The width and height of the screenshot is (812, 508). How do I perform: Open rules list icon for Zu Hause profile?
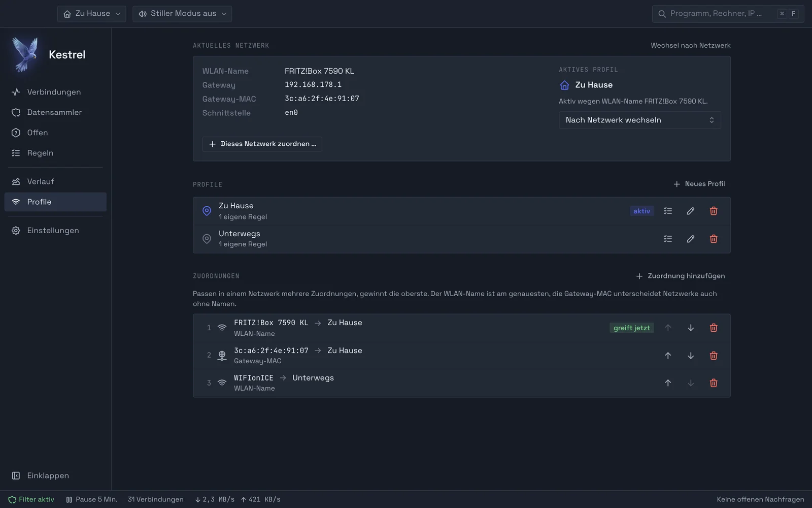668,211
